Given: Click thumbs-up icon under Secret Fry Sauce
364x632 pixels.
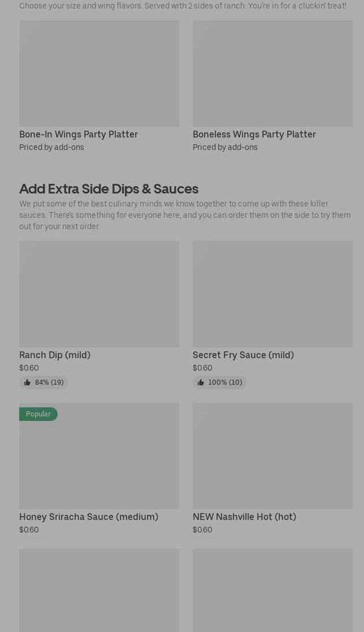Looking at the screenshot, I should [x=201, y=382].
